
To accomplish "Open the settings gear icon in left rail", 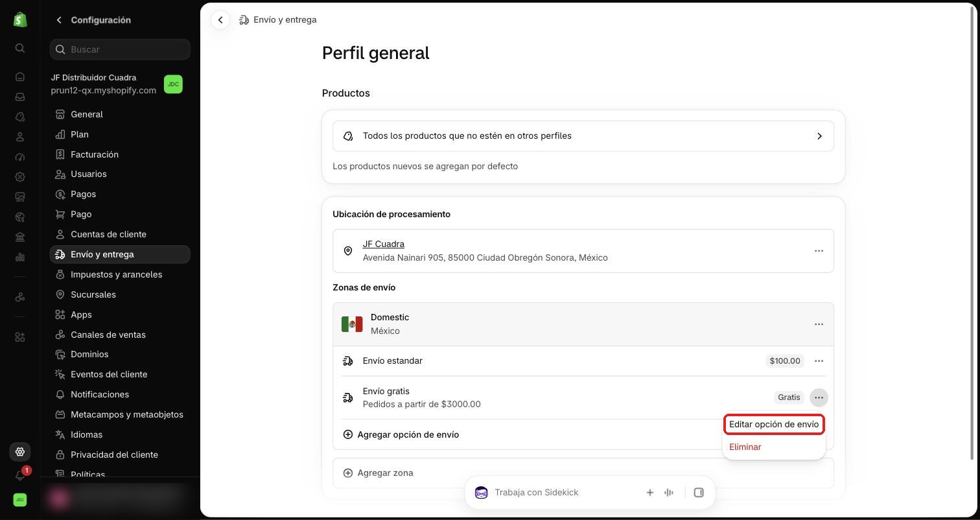I will pos(20,452).
